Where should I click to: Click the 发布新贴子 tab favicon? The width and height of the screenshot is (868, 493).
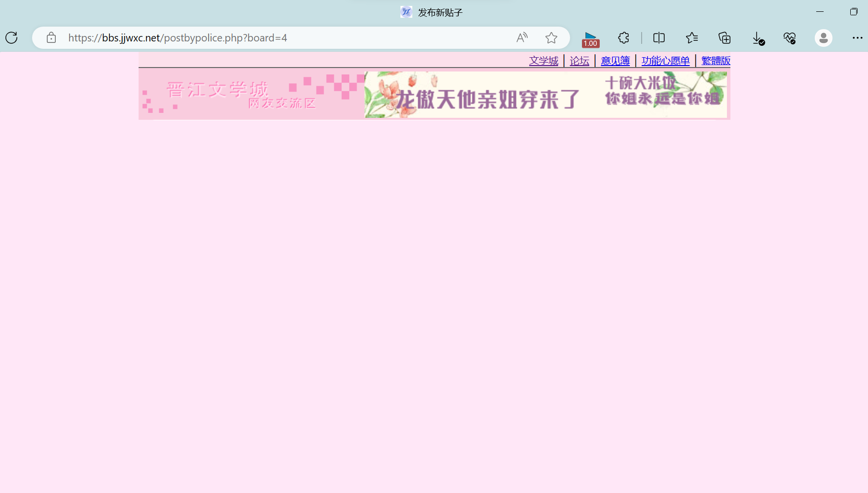406,12
